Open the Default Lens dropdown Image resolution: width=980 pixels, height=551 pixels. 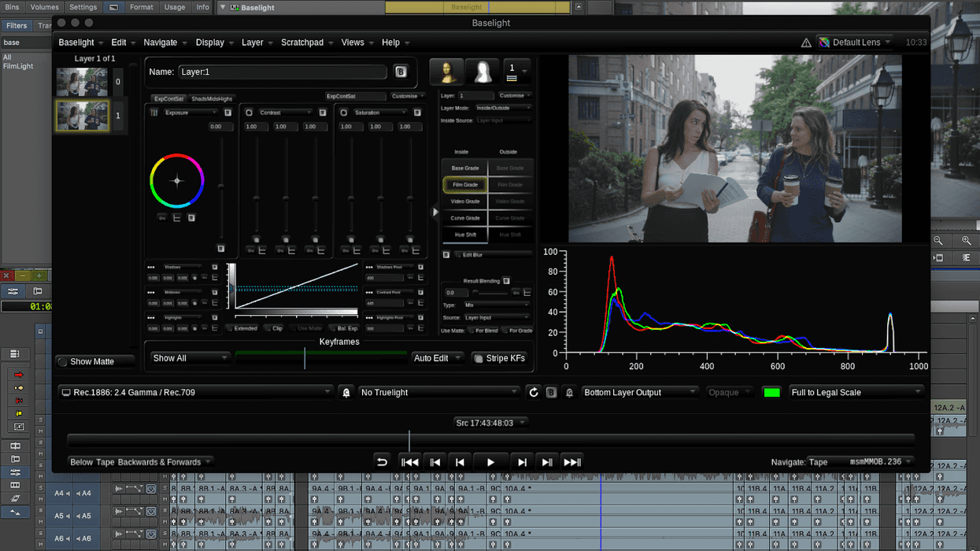(855, 43)
